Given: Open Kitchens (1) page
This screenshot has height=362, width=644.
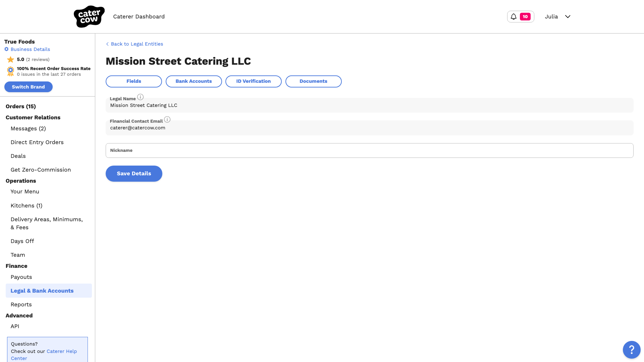Looking at the screenshot, I should (26, 206).
